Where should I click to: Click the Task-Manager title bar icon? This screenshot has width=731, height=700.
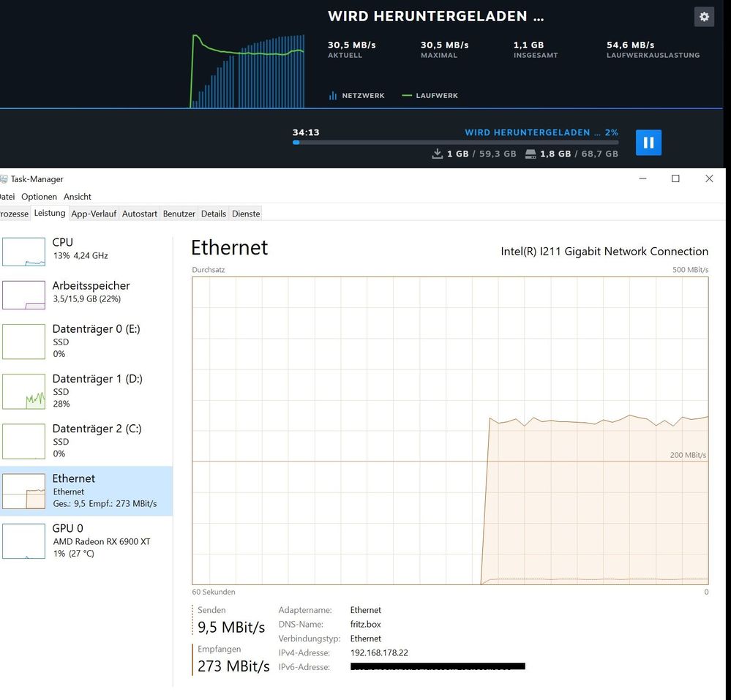pos(4,179)
